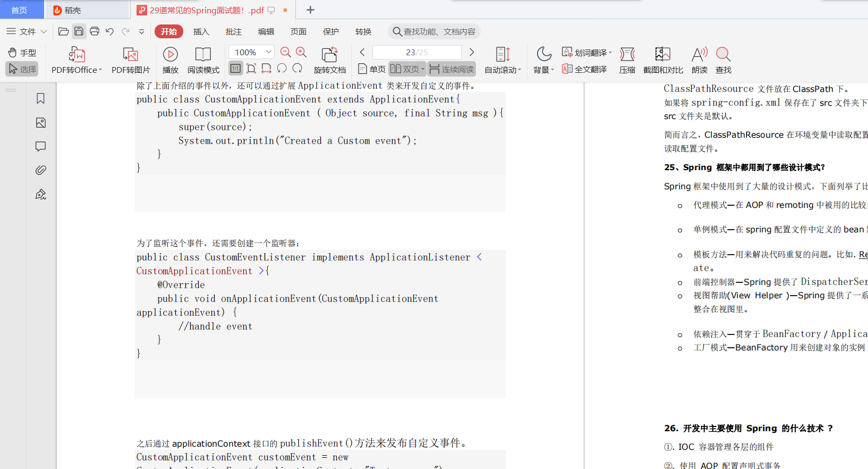Image resolution: width=868 pixels, height=469 pixels.
Task: Zoom out with the minus magnifier
Action: point(286,52)
